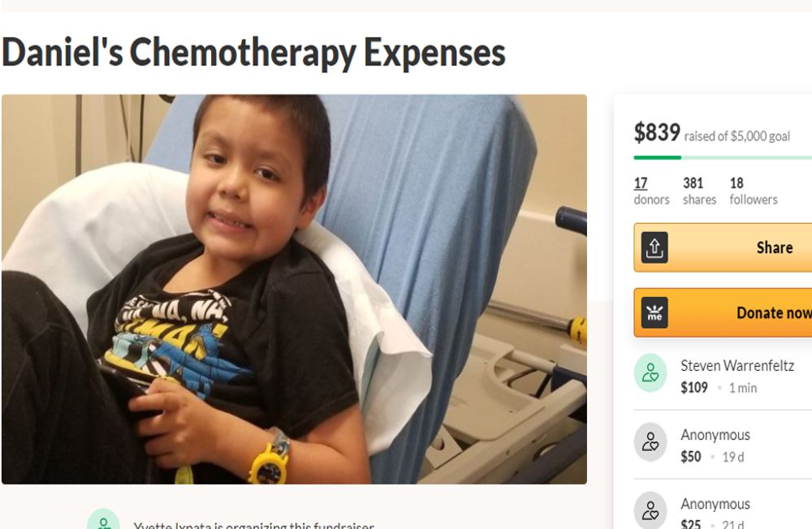Click the Donate now button
Image resolution: width=812 pixels, height=529 pixels.
[x=723, y=312]
